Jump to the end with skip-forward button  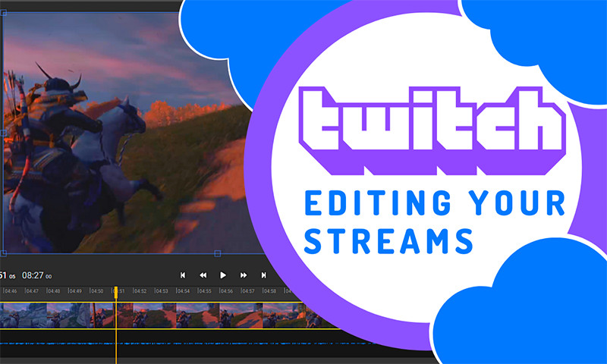coord(263,275)
